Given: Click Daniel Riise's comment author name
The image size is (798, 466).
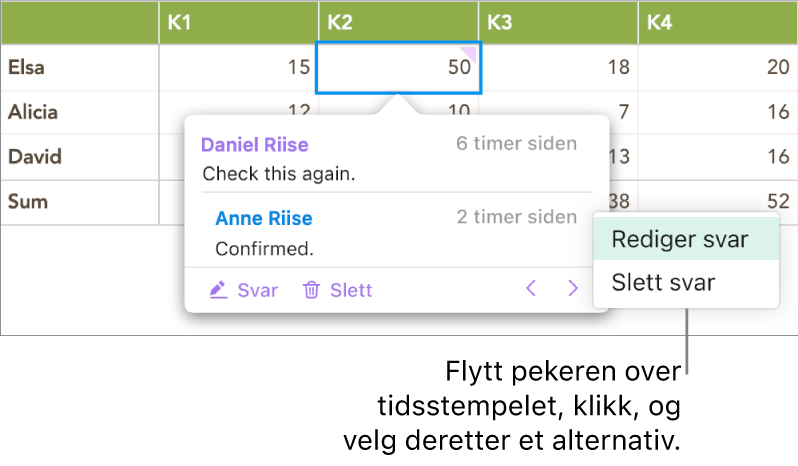Looking at the screenshot, I should 254,144.
